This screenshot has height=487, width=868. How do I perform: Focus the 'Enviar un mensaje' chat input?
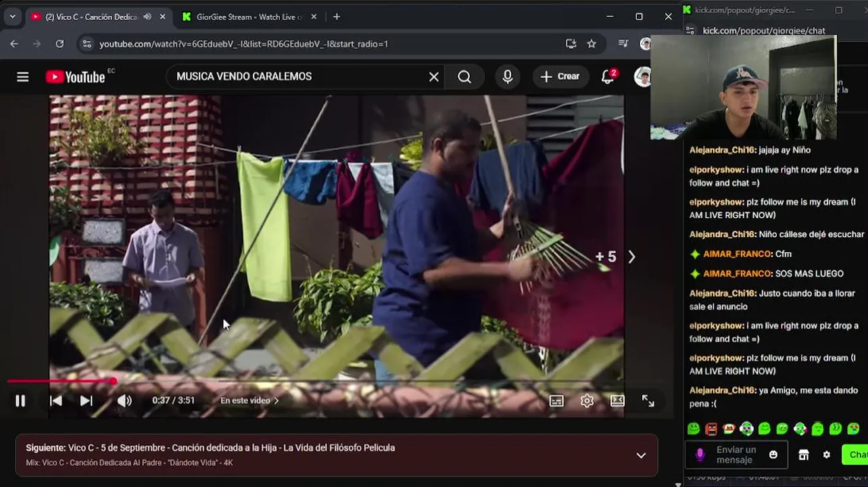coord(736,455)
